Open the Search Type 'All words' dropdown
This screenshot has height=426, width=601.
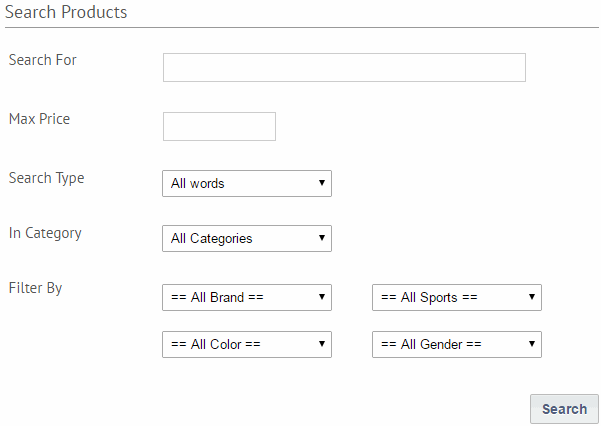click(247, 184)
